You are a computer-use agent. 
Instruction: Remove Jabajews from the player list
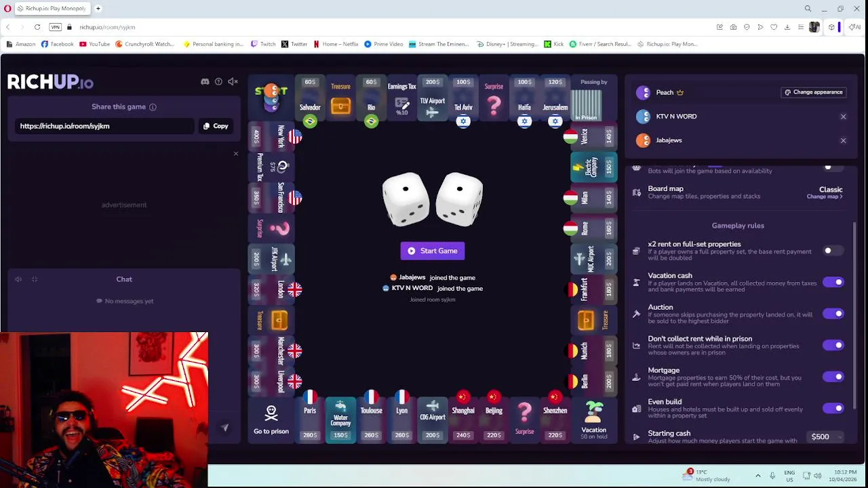coord(843,140)
